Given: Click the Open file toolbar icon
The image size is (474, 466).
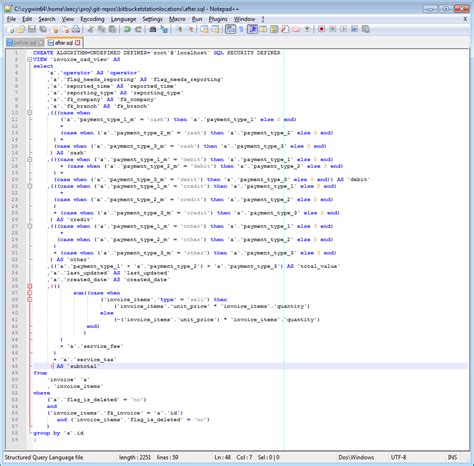Looking at the screenshot, I should [x=21, y=29].
